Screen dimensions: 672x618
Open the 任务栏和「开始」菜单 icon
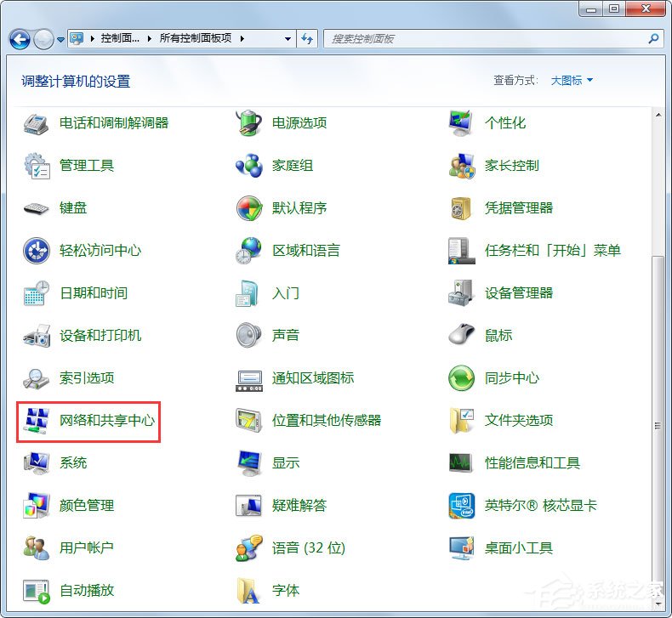[x=461, y=251]
